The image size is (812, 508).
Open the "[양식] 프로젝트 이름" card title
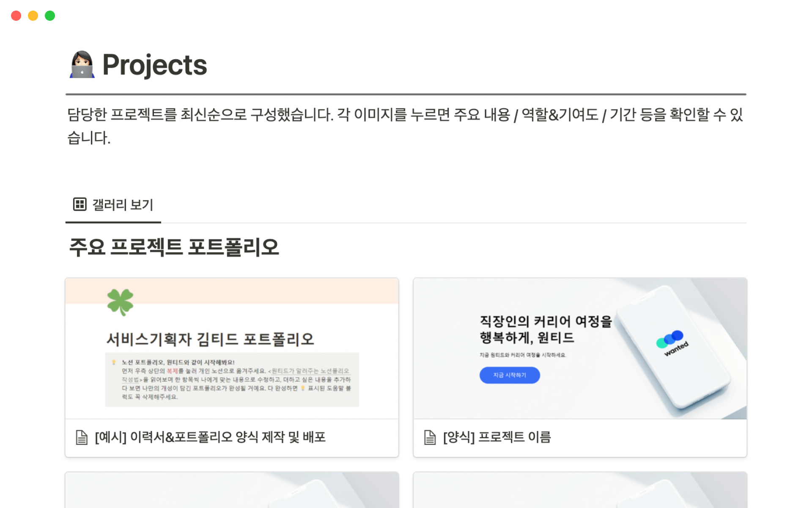tap(497, 437)
